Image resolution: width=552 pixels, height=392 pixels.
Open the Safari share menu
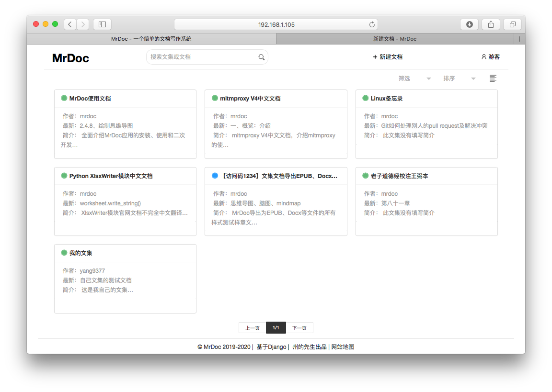(491, 24)
